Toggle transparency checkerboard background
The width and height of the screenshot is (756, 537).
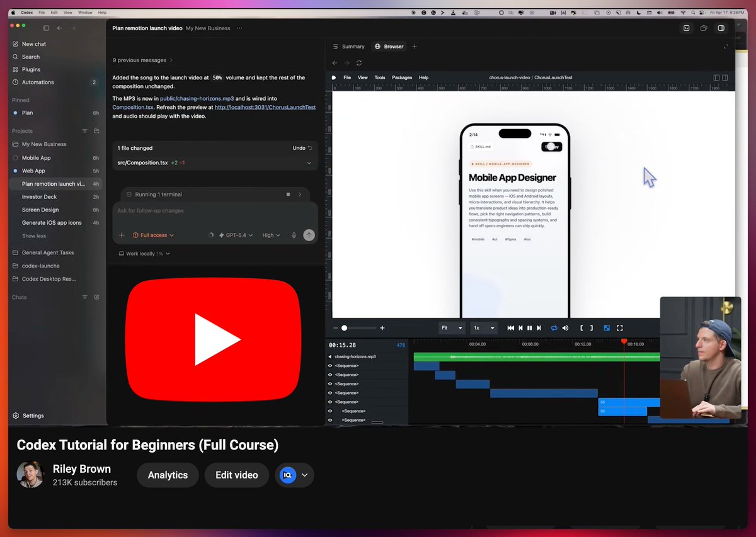point(607,328)
